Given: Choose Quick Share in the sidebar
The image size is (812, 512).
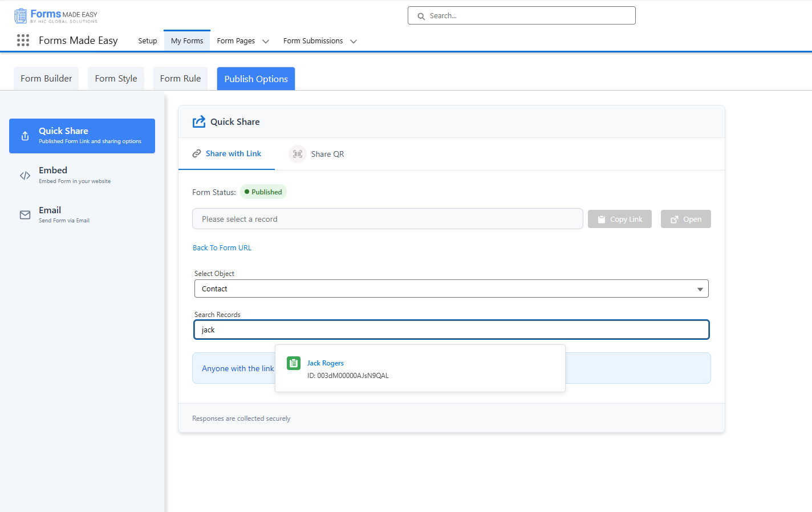Looking at the screenshot, I should [82, 136].
